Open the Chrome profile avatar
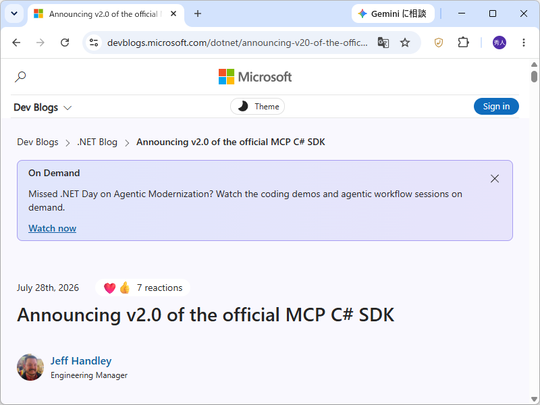Viewport: 540px width, 405px height. coord(499,43)
